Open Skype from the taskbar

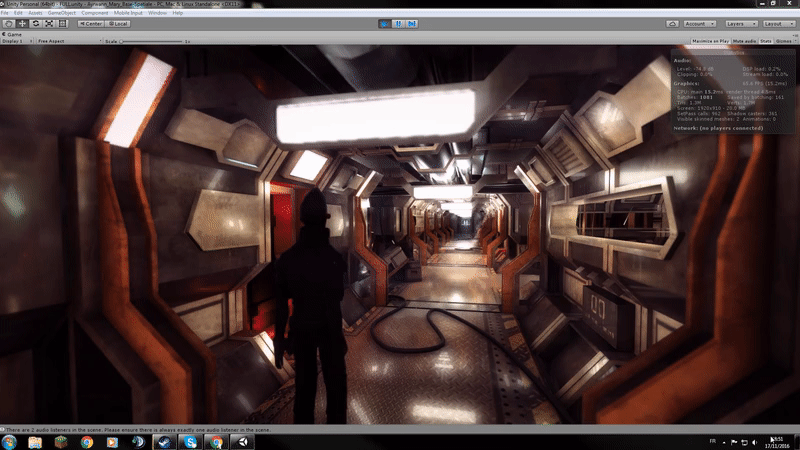190,442
